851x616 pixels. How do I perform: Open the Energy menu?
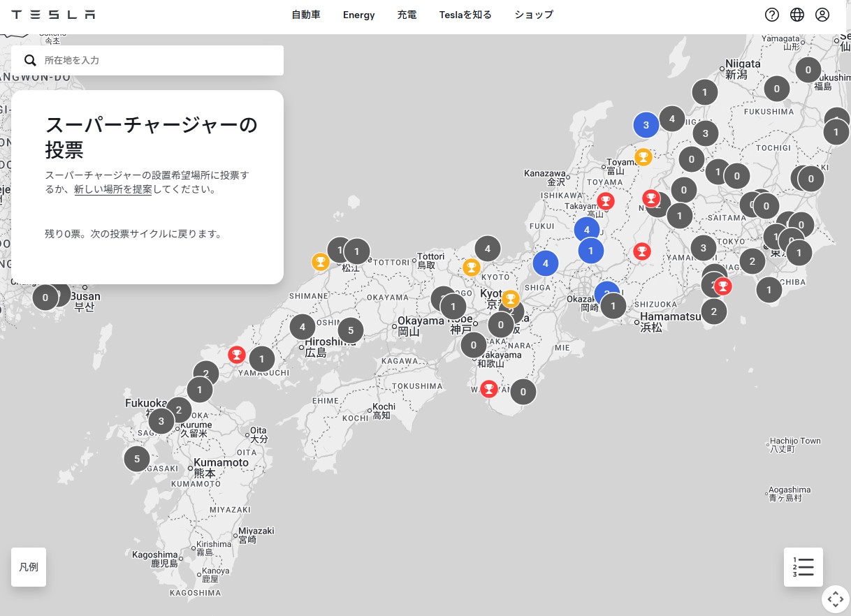coord(359,15)
